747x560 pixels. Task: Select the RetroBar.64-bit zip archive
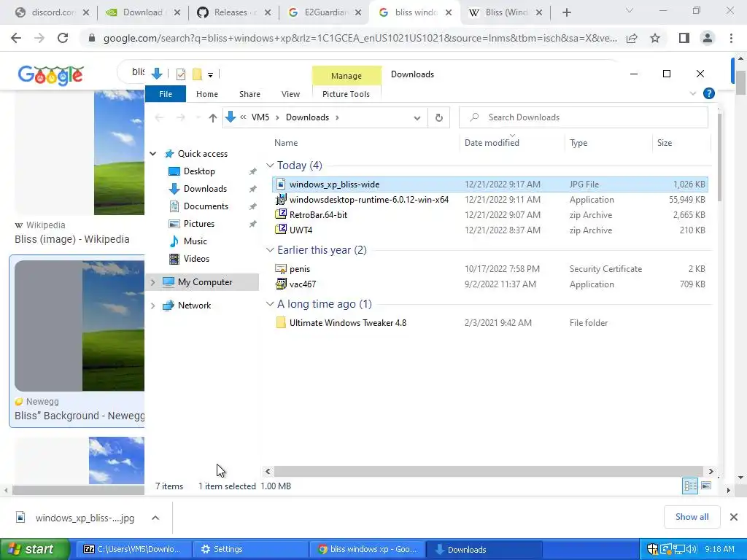490,215
